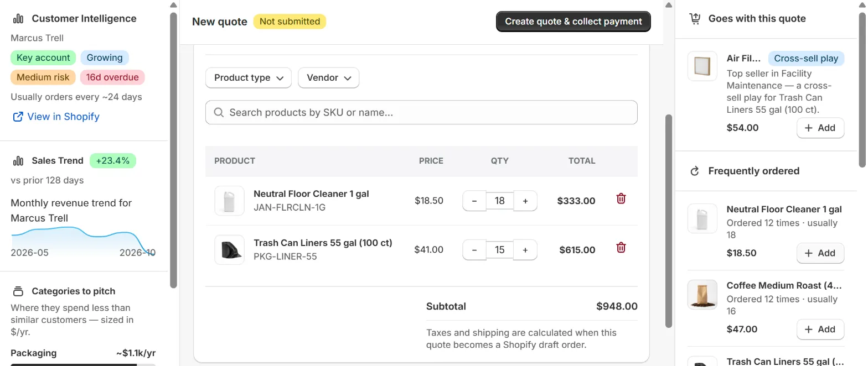Screen dimensions: 868x366
Task: Click the Categories to pitch stack icon
Action: click(x=18, y=291)
